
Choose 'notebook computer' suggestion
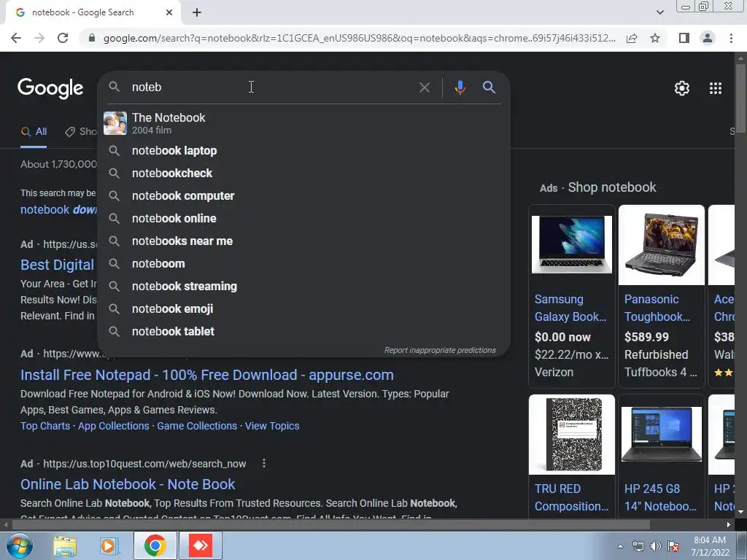pyautogui.click(x=304, y=195)
